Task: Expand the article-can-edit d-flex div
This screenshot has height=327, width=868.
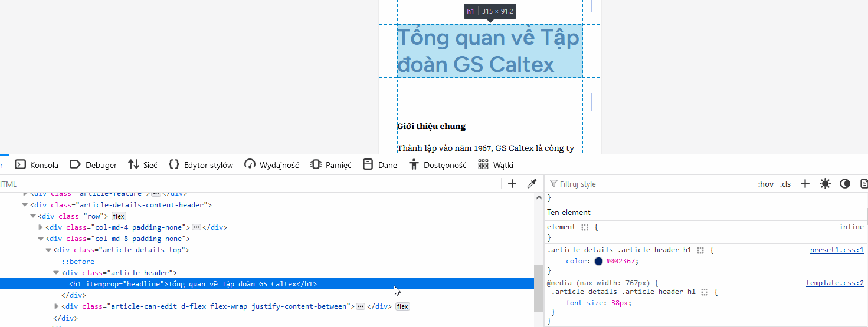Action: [56, 306]
